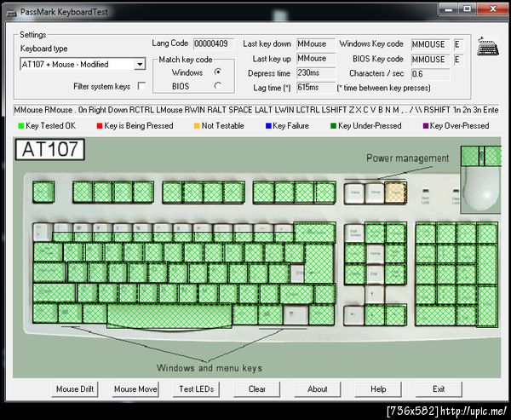This screenshot has width=511, height=420.
Task: Click the left Ctrl key on the diagram
Action: pyautogui.click(x=45, y=314)
